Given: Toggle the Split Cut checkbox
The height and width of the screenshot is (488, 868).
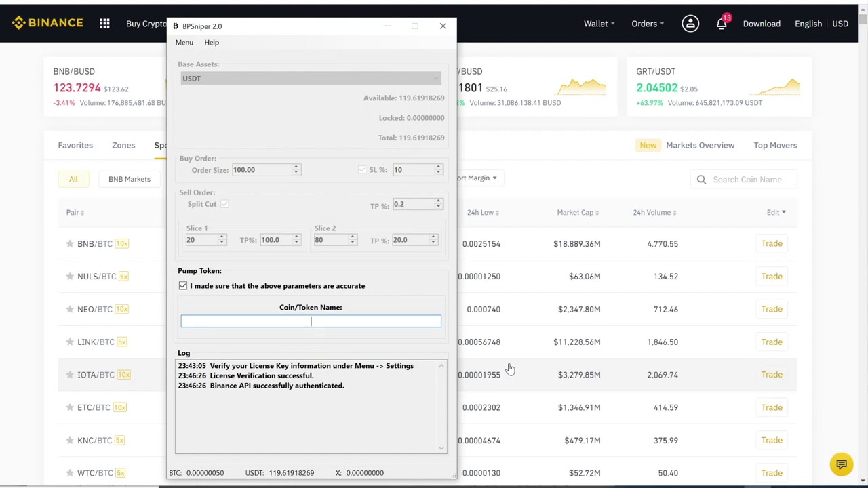Looking at the screenshot, I should pyautogui.click(x=224, y=204).
